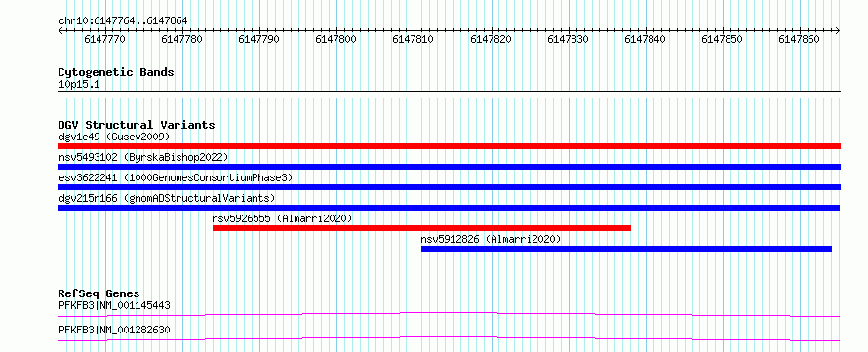868x352 pixels.
Task: Click ruler position 6147830
Action: 568,39
